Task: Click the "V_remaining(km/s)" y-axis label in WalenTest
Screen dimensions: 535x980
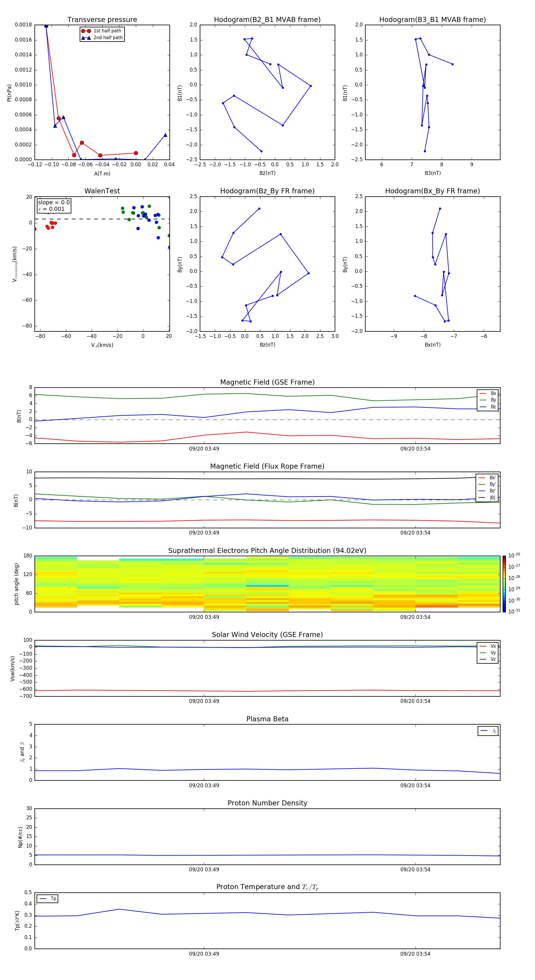Action: tap(15, 264)
